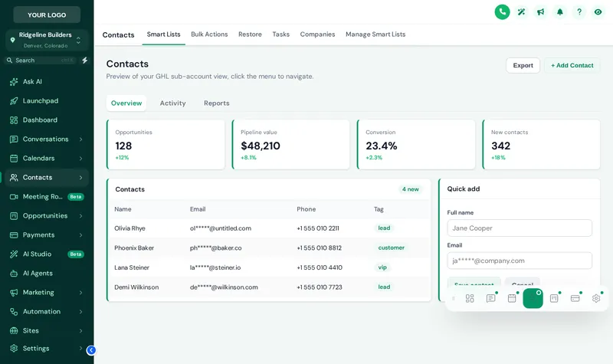The width and height of the screenshot is (613, 364).
Task: Open Payments in sidebar
Action: (46, 234)
